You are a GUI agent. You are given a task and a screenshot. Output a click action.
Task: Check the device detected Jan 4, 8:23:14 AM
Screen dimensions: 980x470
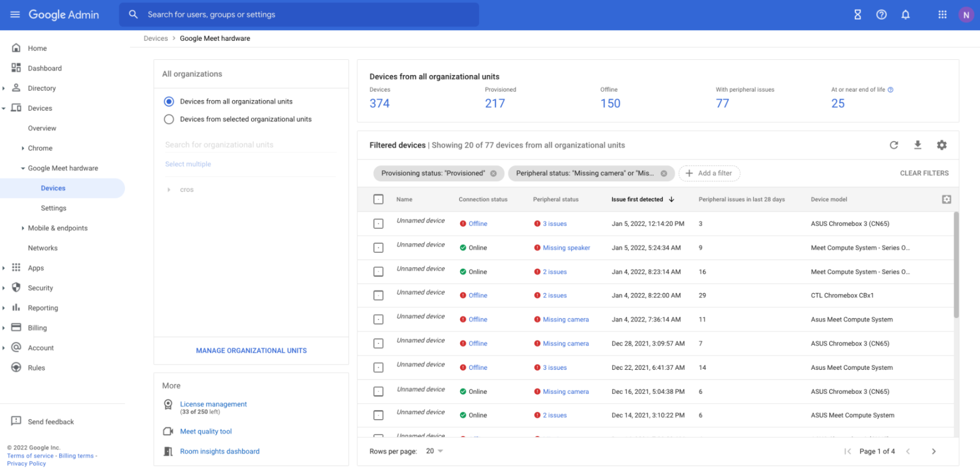tap(379, 272)
